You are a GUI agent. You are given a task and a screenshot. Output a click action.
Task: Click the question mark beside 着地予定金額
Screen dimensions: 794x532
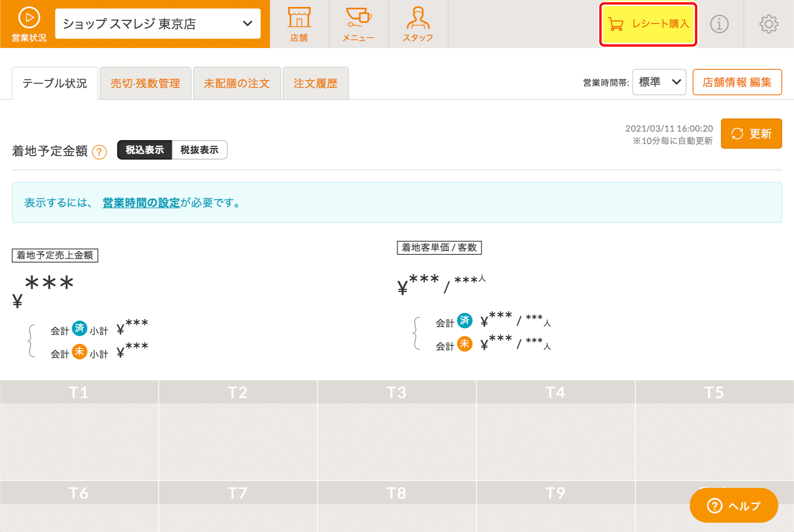tap(100, 152)
